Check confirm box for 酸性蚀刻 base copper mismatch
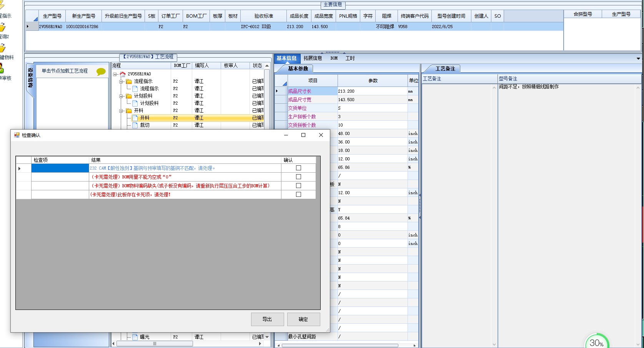 [x=298, y=168]
